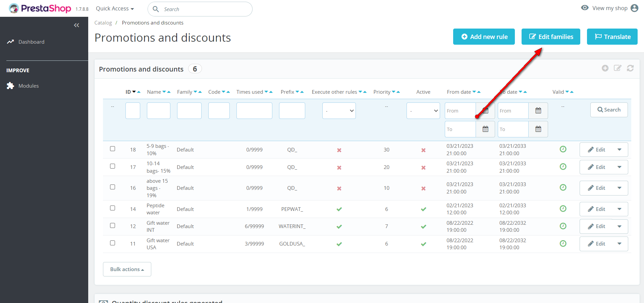The image size is (644, 303).
Task: Sort ID column ascending with up arrow
Action: click(x=139, y=92)
